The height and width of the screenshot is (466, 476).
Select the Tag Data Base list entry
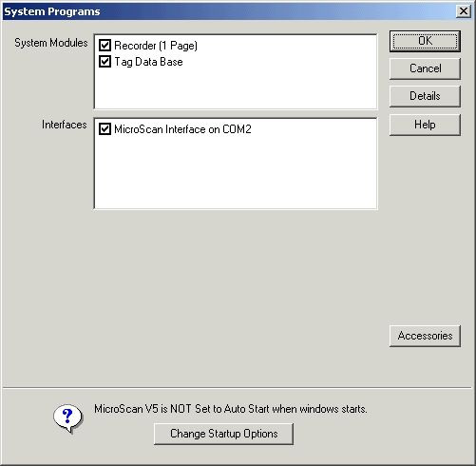[148, 62]
